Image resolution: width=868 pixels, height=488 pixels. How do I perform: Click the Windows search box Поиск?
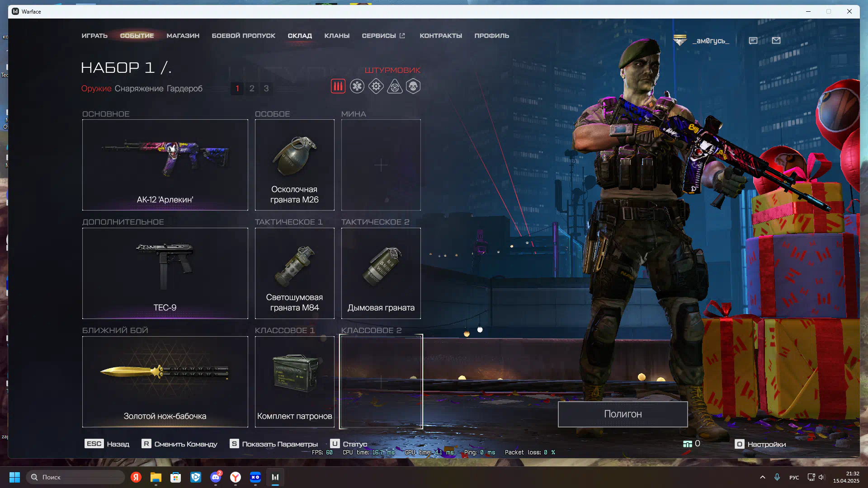click(x=76, y=477)
